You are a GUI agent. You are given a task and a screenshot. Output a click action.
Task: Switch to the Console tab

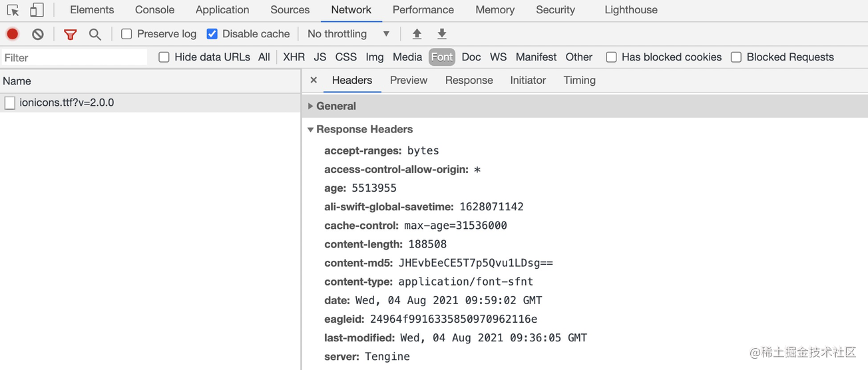154,10
